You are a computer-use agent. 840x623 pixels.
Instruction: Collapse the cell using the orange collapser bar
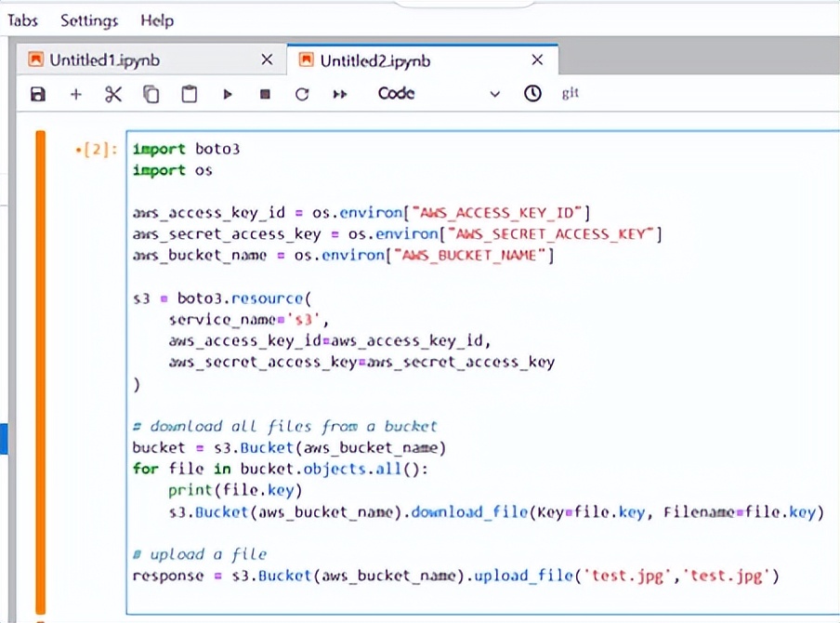click(x=39, y=363)
